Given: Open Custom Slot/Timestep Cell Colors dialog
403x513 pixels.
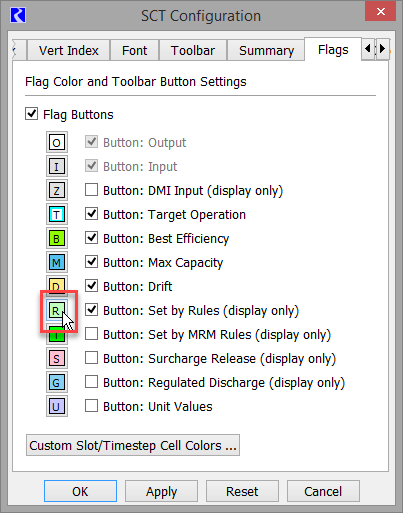Looking at the screenshot, I should click(133, 445).
